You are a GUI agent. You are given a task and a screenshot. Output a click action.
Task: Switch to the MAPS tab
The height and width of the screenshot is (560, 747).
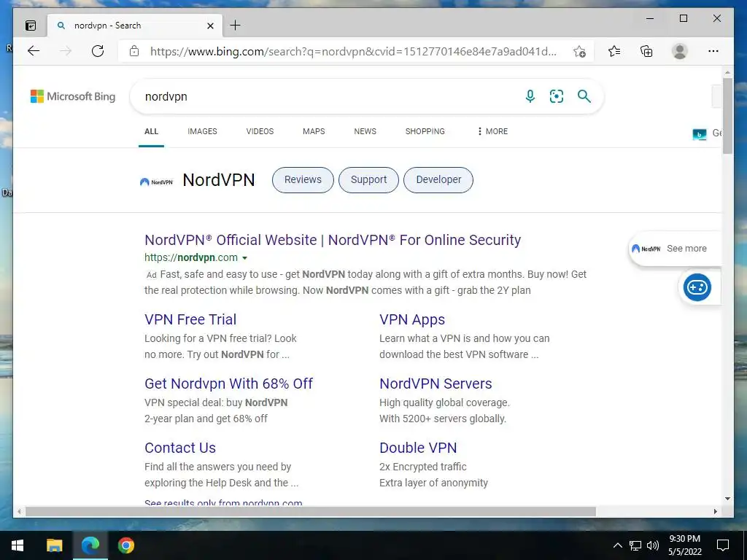coord(314,131)
